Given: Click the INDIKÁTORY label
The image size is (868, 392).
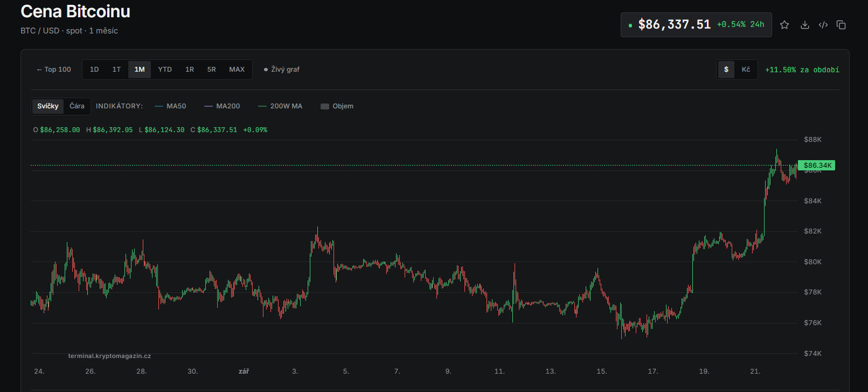Looking at the screenshot, I should point(120,106).
